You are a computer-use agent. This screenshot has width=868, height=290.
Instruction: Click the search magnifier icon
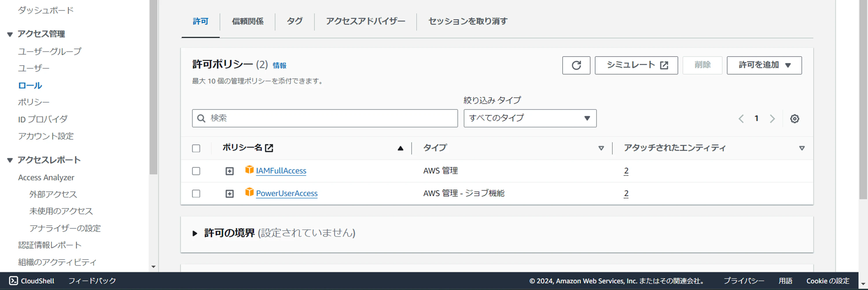pyautogui.click(x=201, y=118)
